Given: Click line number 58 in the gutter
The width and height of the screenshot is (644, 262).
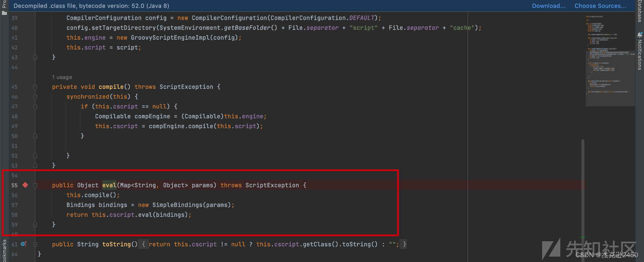Looking at the screenshot, I should 15,215.
